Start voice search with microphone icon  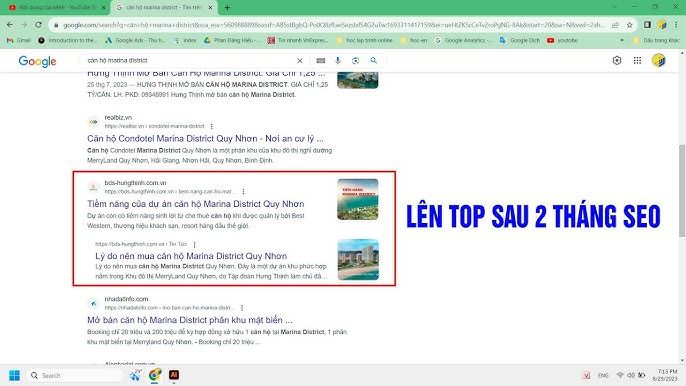point(338,60)
